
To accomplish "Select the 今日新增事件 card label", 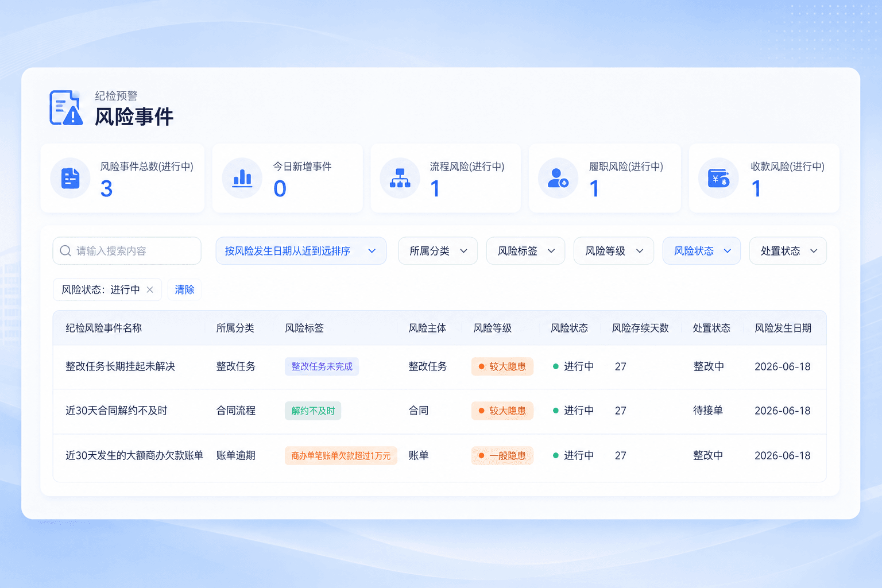I will pos(302,167).
